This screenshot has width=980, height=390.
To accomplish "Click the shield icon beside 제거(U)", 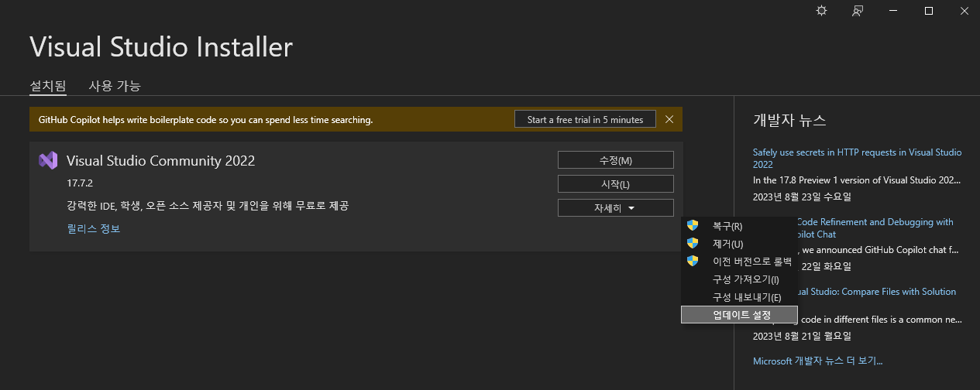I will (x=693, y=244).
